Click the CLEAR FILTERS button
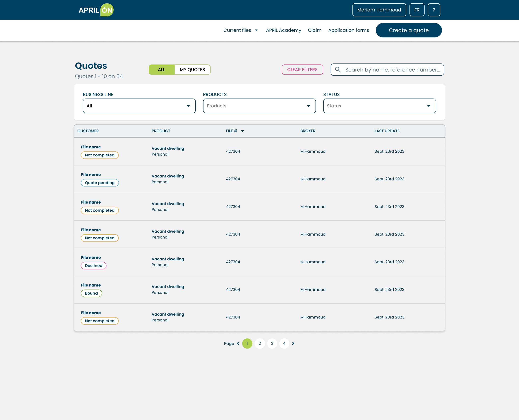The width and height of the screenshot is (519, 420). pos(302,70)
